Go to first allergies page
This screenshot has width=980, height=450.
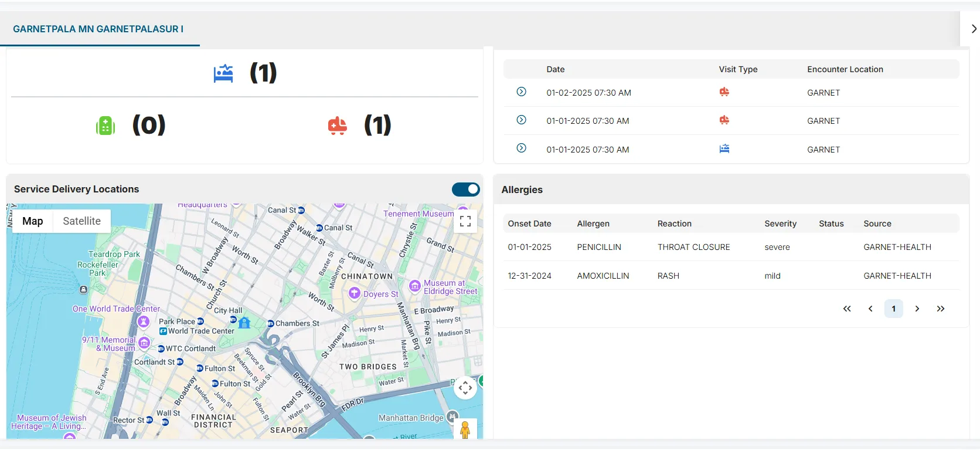847,309
